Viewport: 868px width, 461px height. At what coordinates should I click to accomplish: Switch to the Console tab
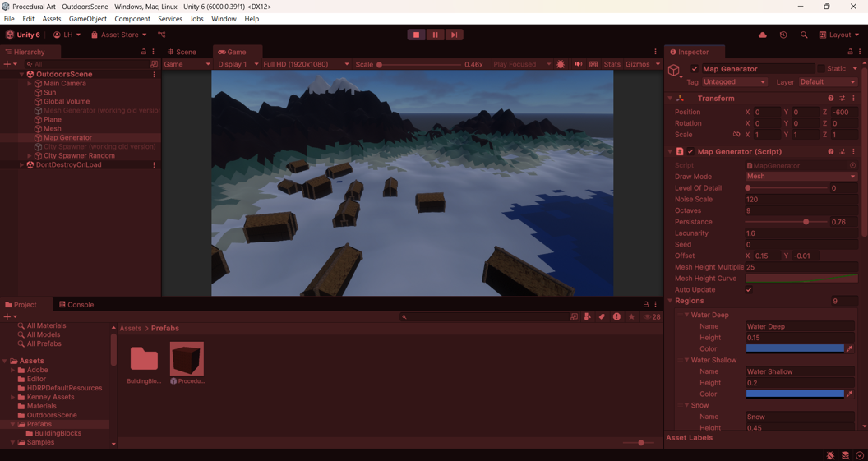pyautogui.click(x=76, y=305)
